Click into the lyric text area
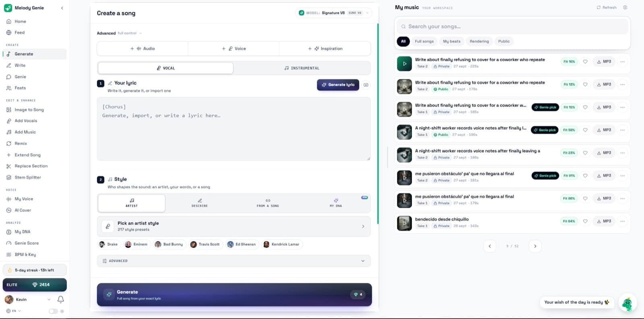The height and width of the screenshot is (319, 644). 233,129
